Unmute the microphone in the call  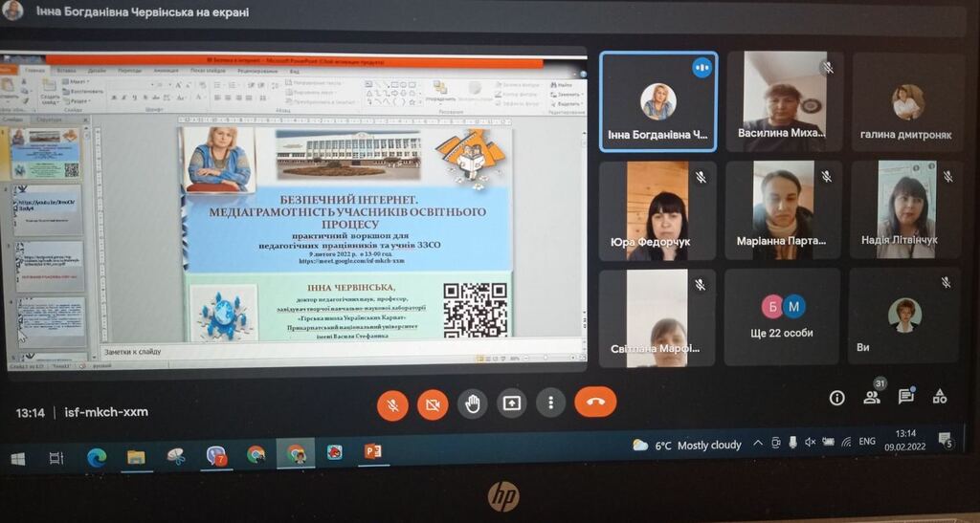point(392,404)
